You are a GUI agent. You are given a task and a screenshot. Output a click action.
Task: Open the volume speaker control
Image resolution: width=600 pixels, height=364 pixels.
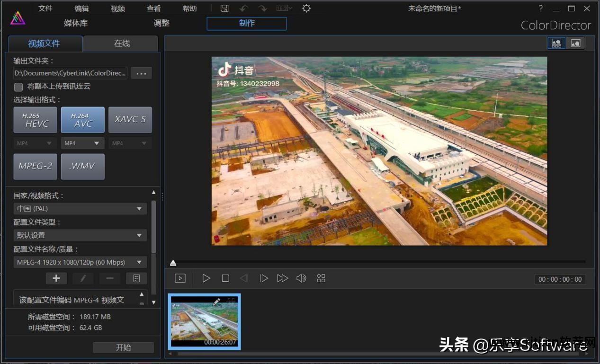(301, 278)
